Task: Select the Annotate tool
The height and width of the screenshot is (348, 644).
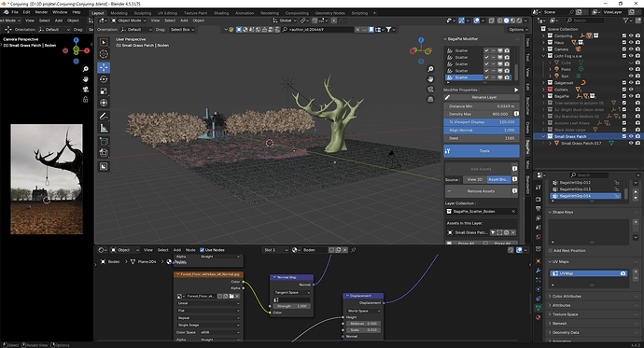Action: click(104, 116)
